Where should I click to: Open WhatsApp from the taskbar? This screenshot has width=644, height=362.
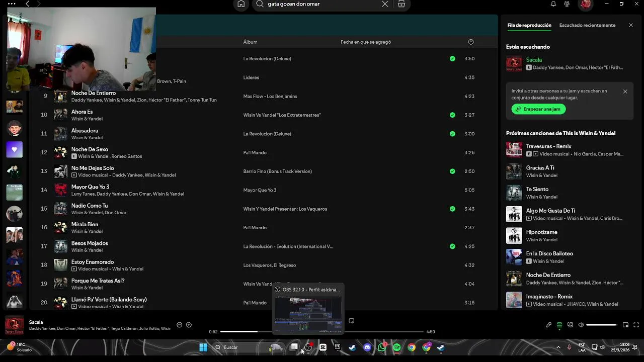point(382,347)
